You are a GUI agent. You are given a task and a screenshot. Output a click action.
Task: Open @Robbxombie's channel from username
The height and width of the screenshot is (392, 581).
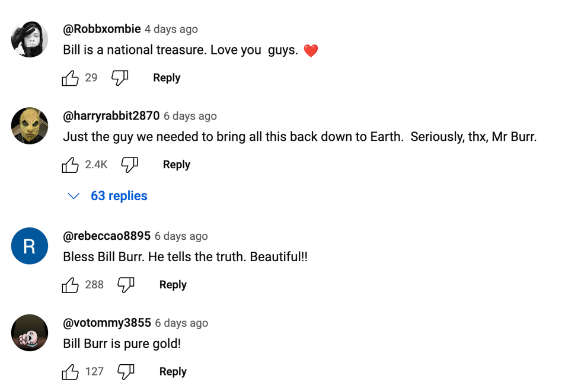(x=102, y=29)
